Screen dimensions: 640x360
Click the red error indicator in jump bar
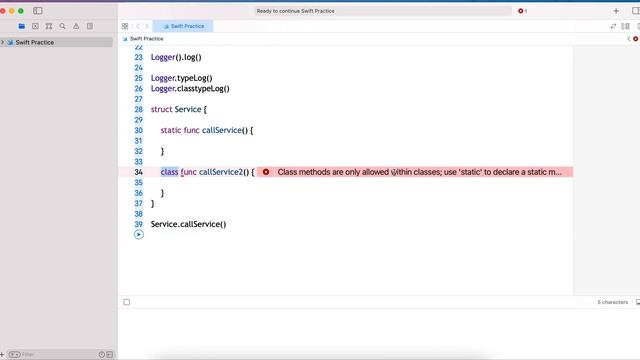(636, 39)
